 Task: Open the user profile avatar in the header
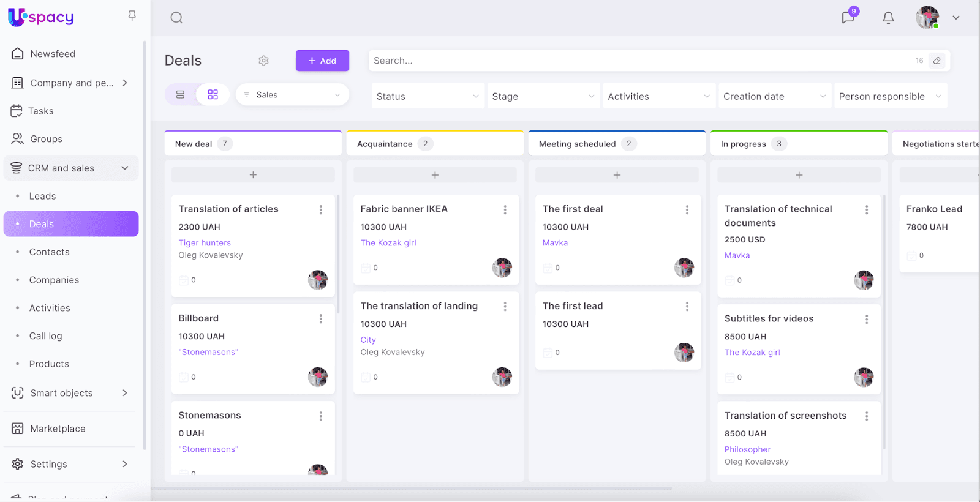927,17
